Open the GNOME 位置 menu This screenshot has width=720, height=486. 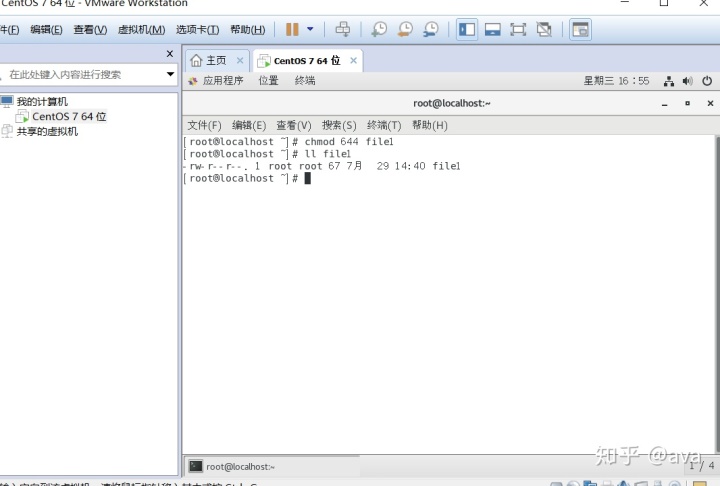point(269,81)
